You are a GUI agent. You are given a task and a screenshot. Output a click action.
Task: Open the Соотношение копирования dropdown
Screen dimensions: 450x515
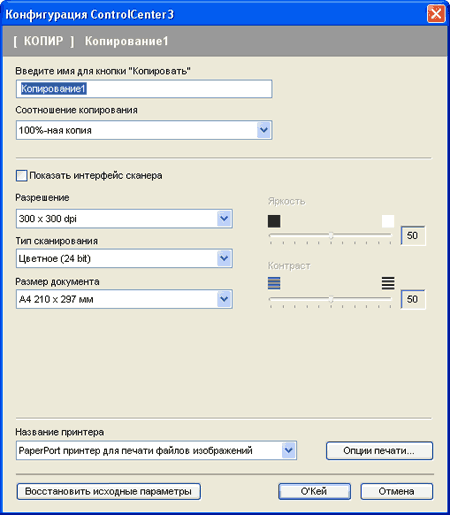coord(264,130)
